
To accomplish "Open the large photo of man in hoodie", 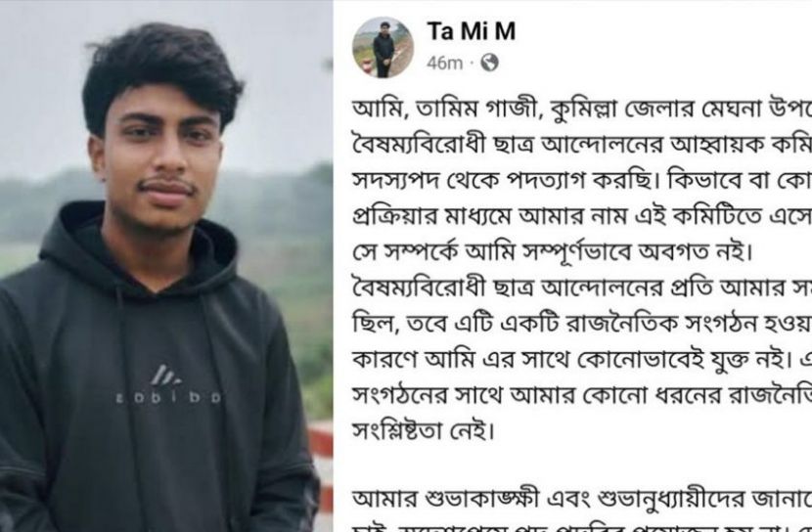I will pyautogui.click(x=166, y=266).
